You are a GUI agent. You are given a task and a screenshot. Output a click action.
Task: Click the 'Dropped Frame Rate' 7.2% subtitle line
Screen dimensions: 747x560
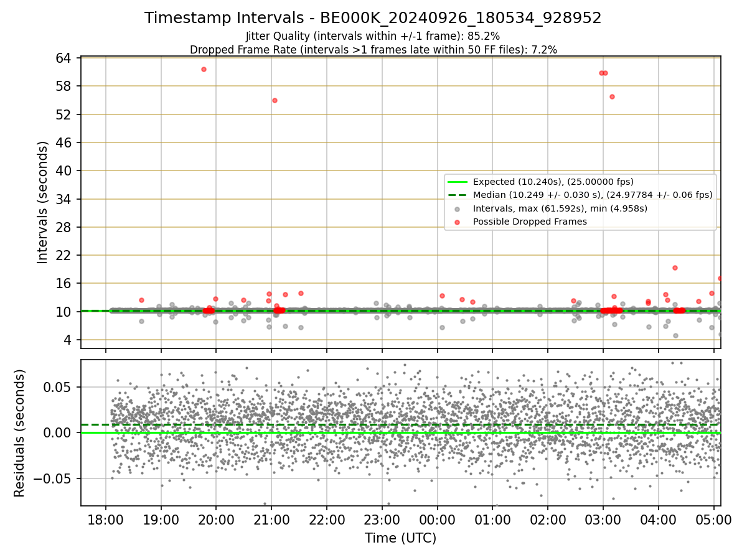point(373,50)
